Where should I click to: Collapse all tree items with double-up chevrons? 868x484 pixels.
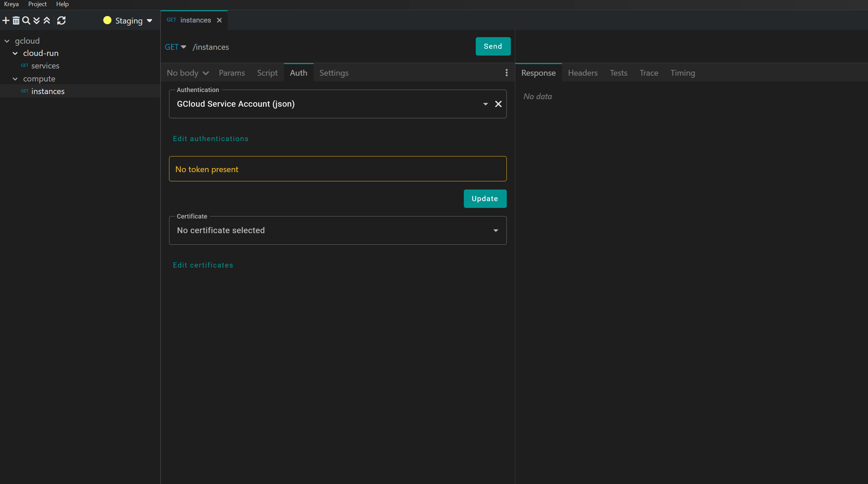47,20
